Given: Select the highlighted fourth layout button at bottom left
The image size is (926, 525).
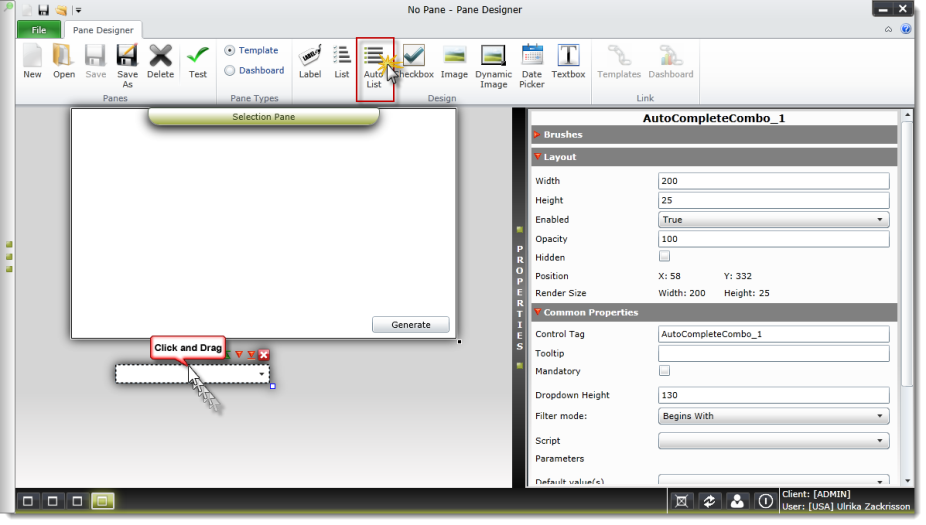Looking at the screenshot, I should (x=102, y=501).
